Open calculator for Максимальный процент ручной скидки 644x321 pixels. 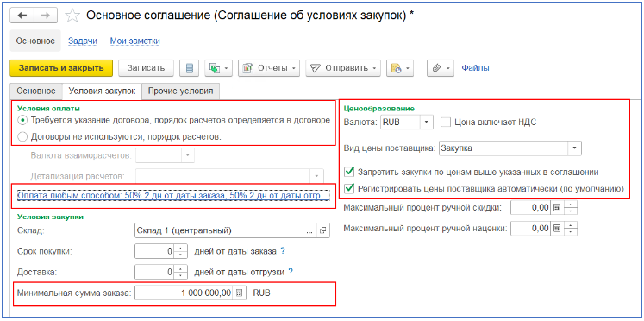pos(557,208)
